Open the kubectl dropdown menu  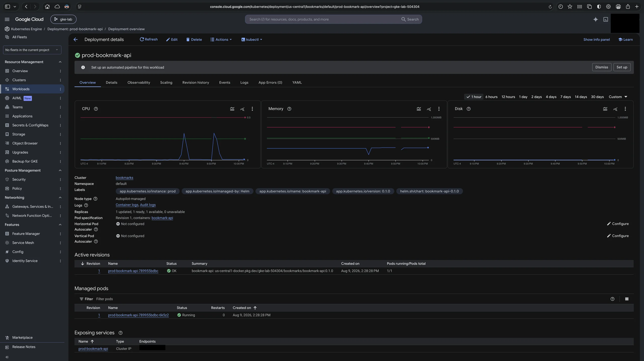click(x=252, y=39)
